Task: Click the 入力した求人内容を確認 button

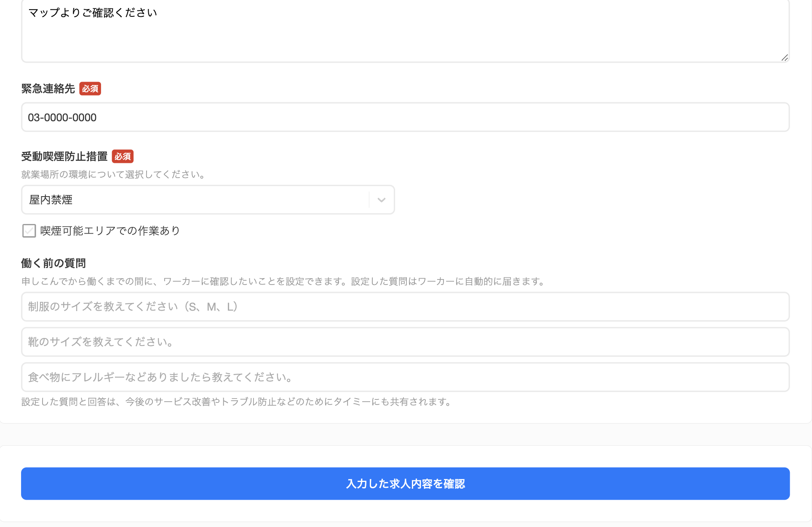Action: coord(406,484)
